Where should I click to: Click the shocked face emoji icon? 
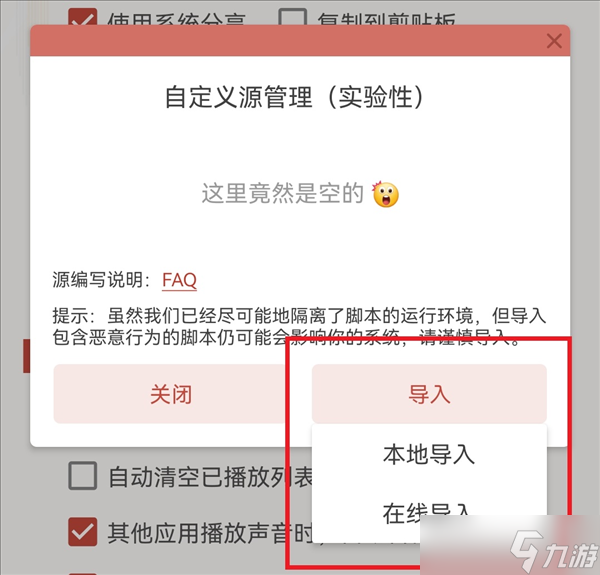coord(385,194)
